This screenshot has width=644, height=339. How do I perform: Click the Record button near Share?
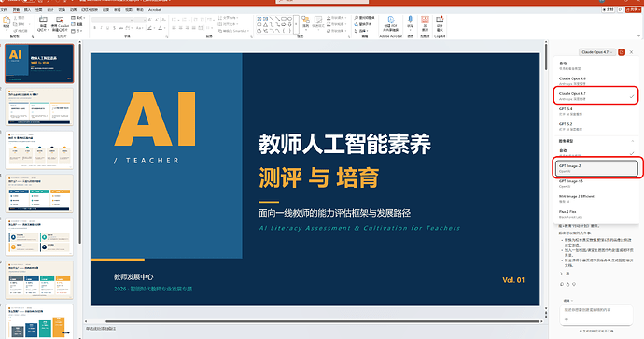pos(609,9)
